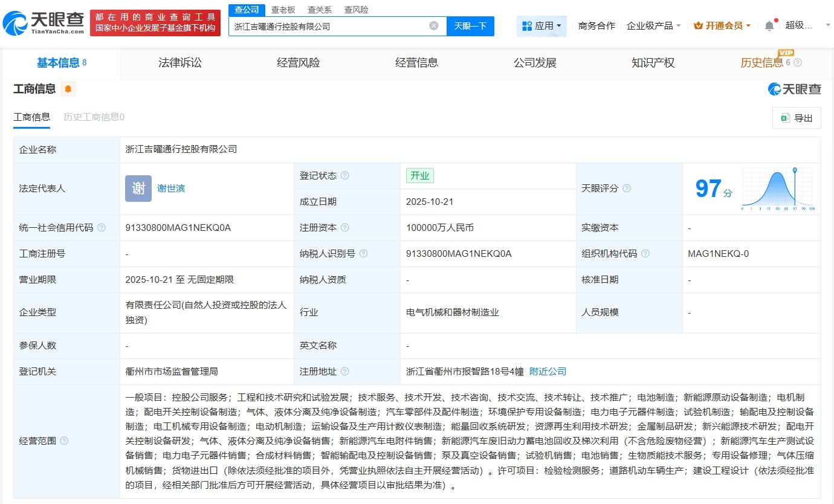Click the alarm bell beside 工商信息 heading
Screen dimensions: 834x504
(68, 88)
